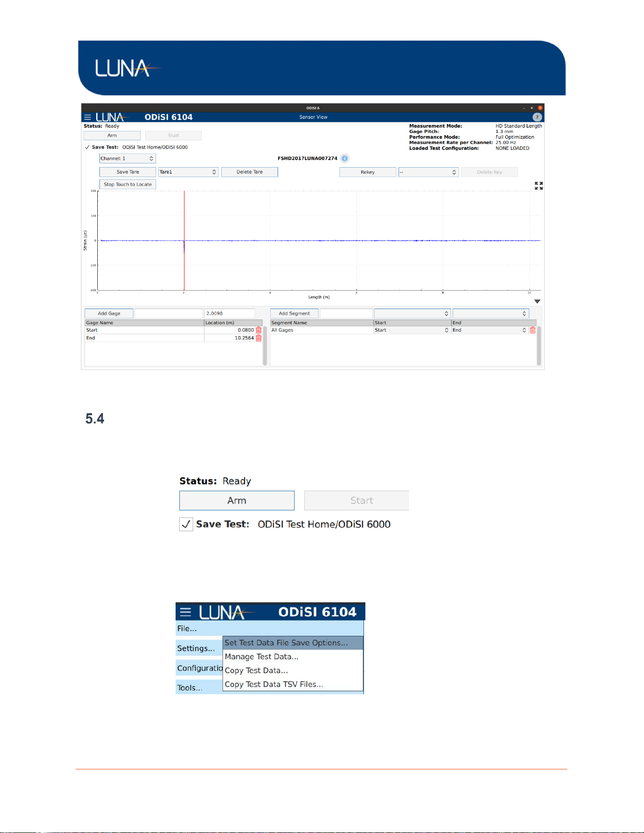Screen dimensions: 644x833
Task: Click the Add Gage button
Action: point(109,313)
